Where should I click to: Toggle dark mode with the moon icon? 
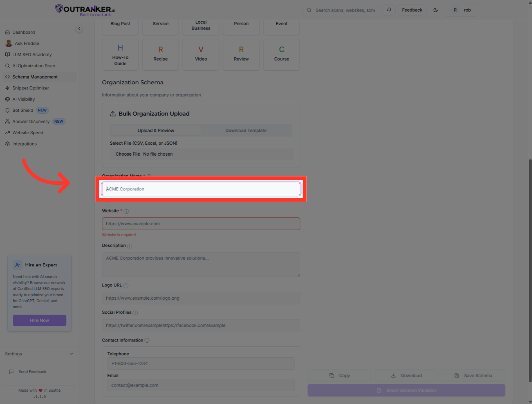coord(435,10)
